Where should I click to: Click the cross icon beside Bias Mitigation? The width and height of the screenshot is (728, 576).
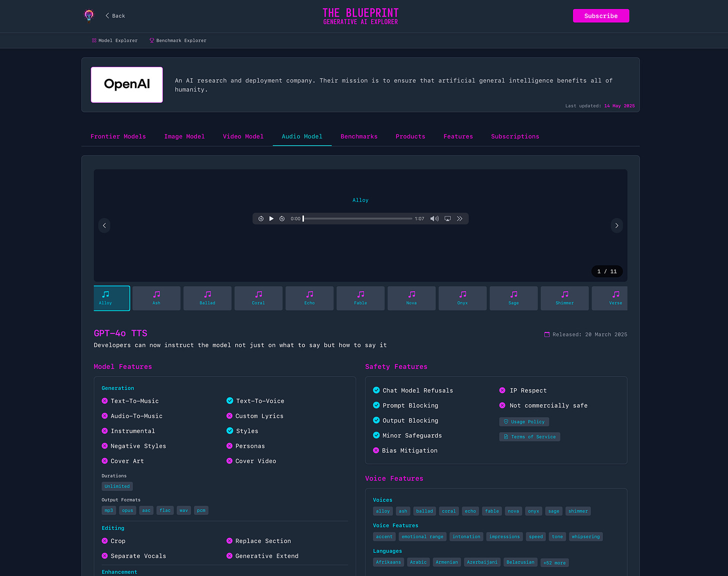click(x=376, y=450)
